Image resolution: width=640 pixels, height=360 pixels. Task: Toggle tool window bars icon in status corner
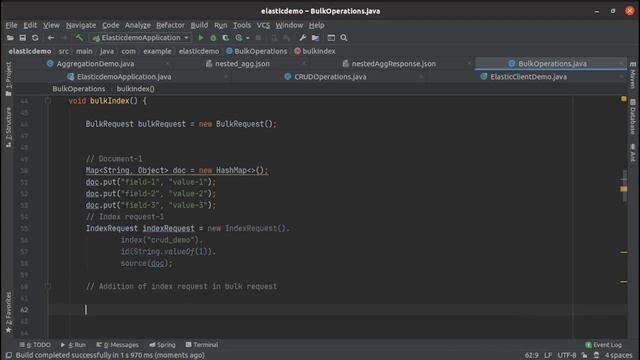point(9,355)
